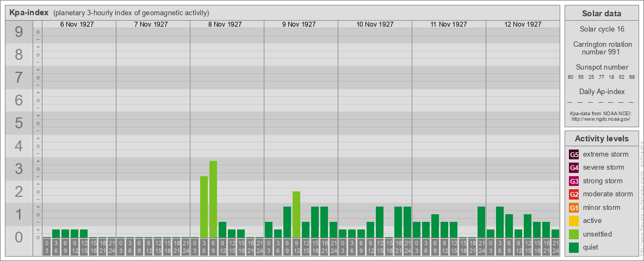The height and width of the screenshot is (261, 644).
Task: Click the 'unsettled' legend label
Action: point(598,234)
